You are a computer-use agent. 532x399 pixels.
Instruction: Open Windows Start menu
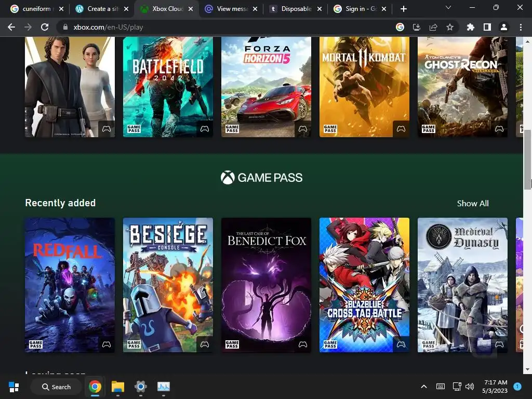(x=14, y=387)
